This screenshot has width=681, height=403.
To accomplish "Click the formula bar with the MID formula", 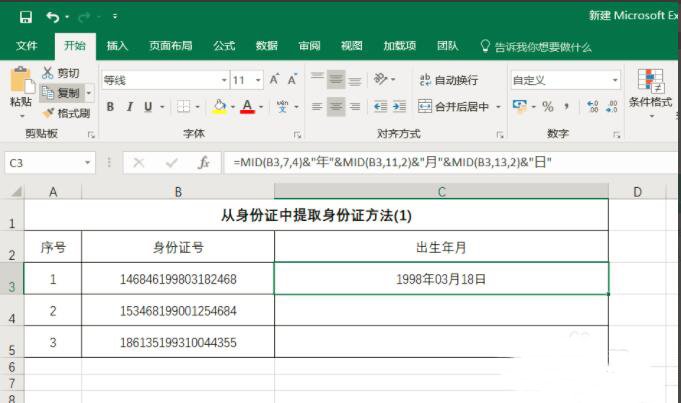I will coord(450,163).
